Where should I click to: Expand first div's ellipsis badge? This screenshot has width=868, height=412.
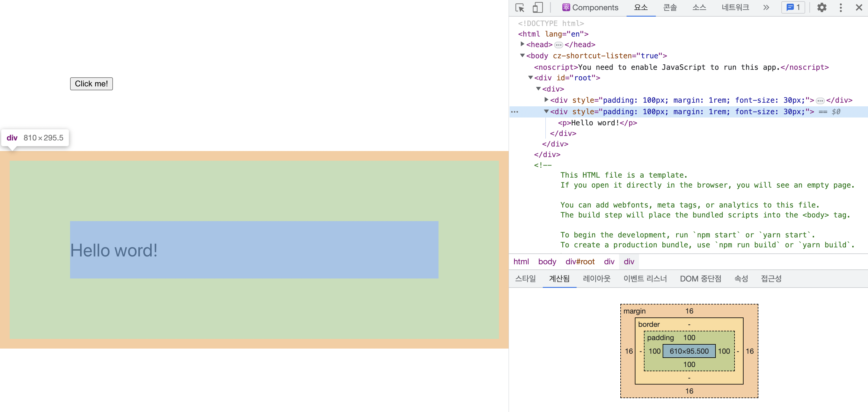click(x=820, y=101)
